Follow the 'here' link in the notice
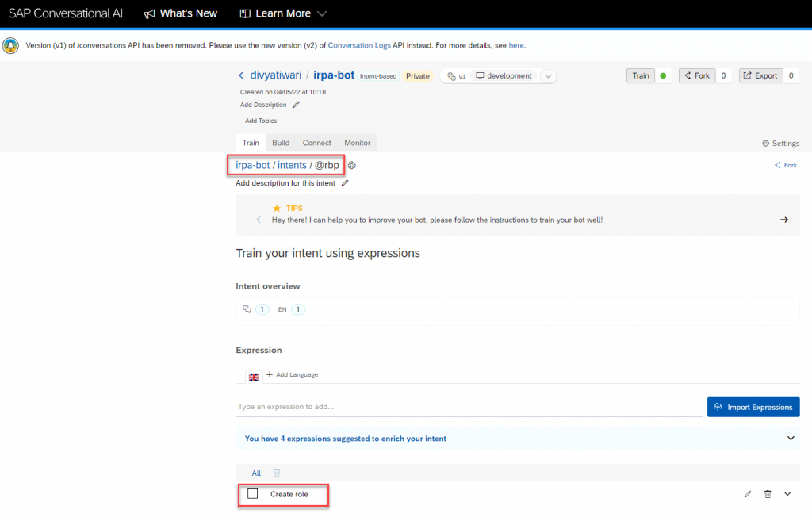 coord(516,45)
